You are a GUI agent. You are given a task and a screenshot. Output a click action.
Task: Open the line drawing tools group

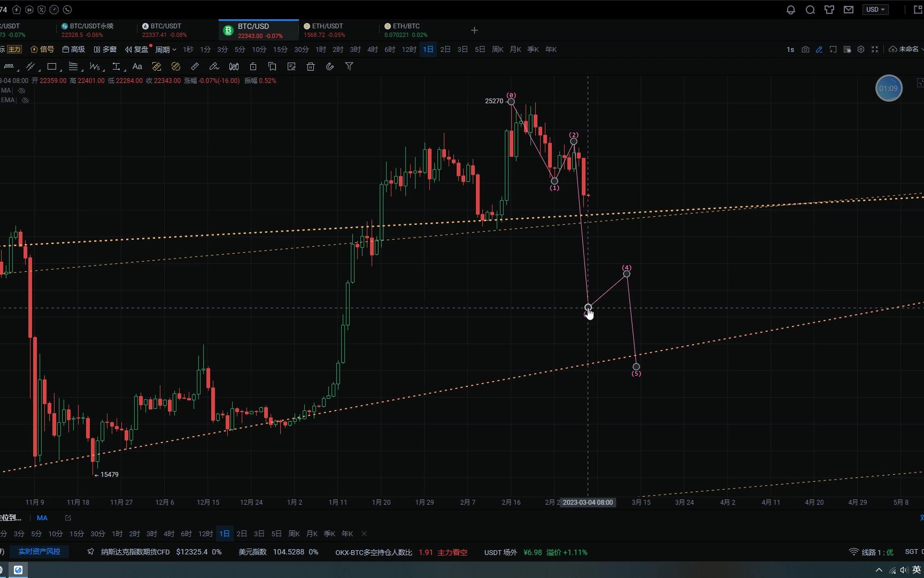click(x=9, y=66)
